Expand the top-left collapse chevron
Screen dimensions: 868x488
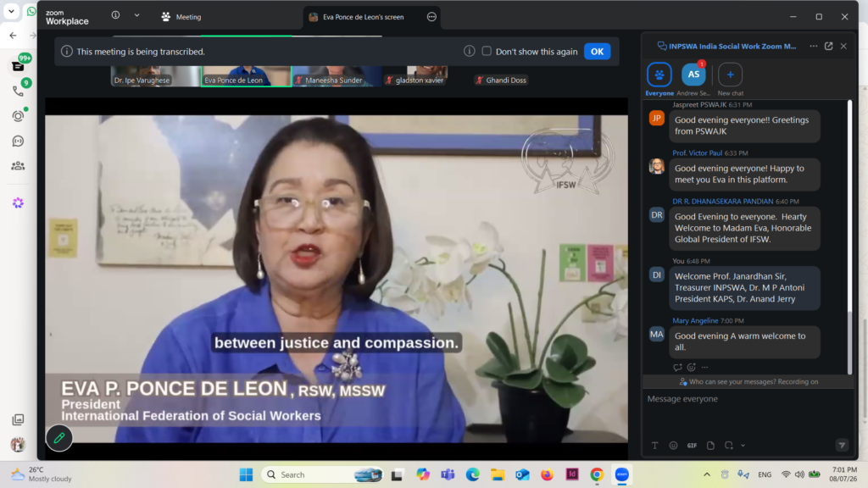pos(11,11)
